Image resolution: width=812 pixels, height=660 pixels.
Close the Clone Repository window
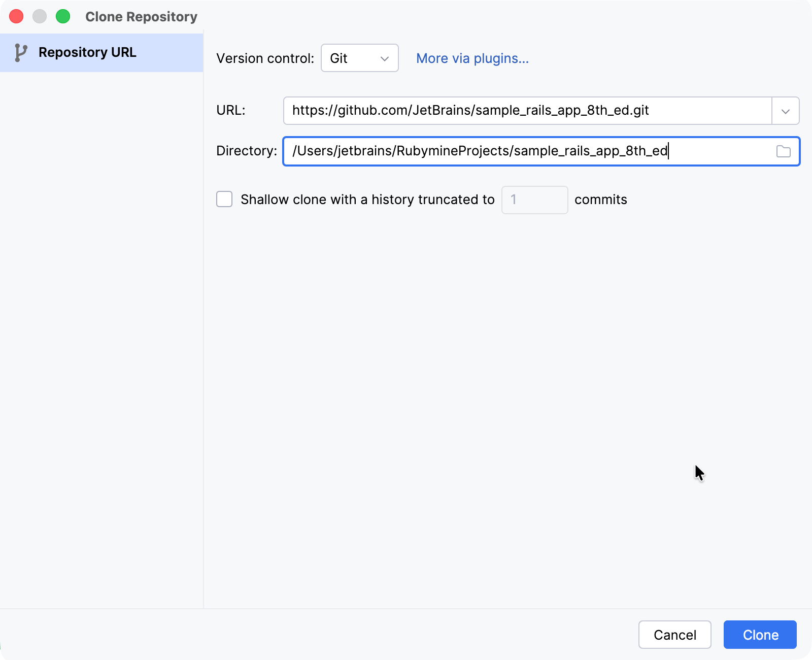tap(16, 16)
